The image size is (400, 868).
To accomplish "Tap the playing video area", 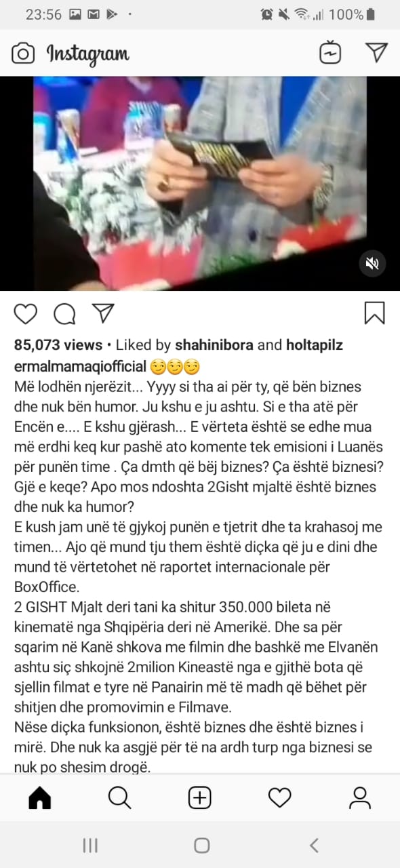I will [200, 184].
